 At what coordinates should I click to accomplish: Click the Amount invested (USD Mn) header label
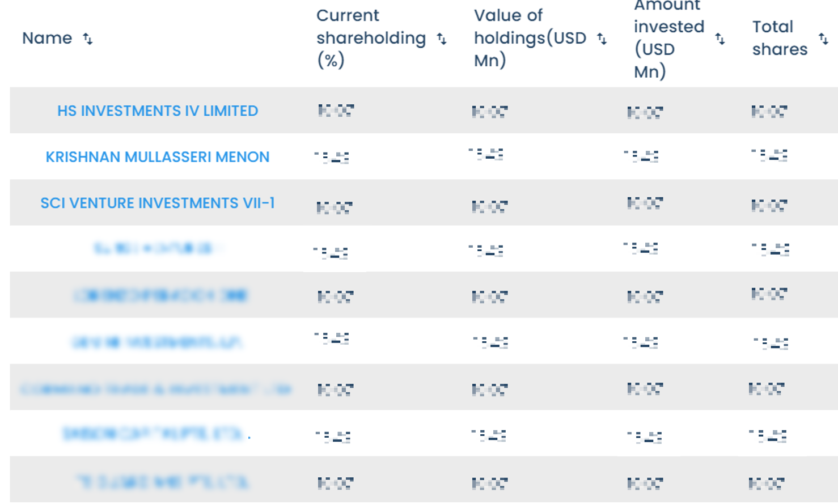[x=668, y=38]
